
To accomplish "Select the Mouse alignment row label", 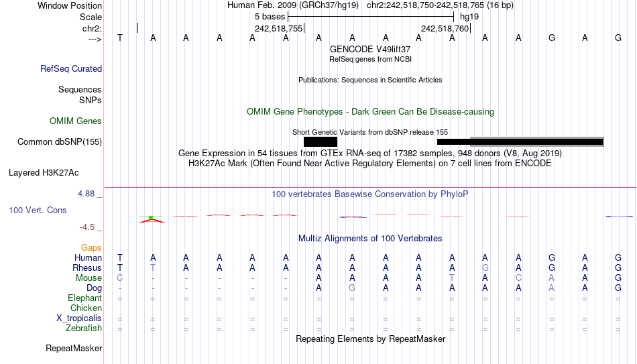I will [x=89, y=278].
